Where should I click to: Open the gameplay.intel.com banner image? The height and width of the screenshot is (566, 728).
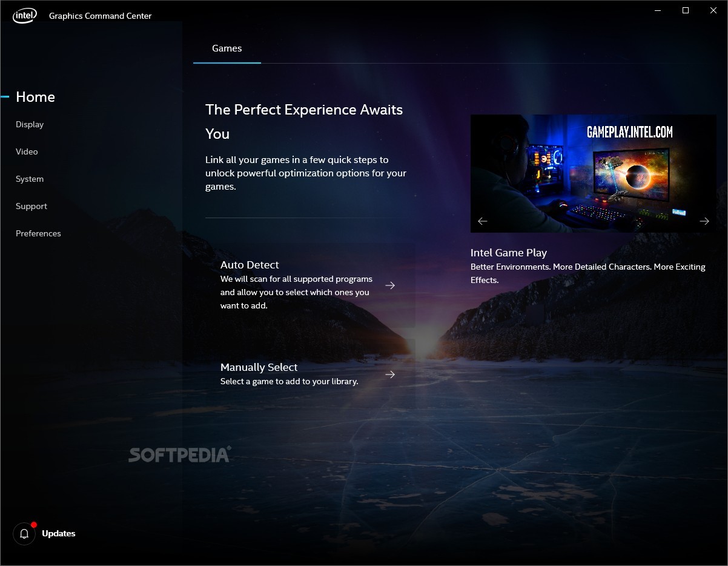(x=593, y=173)
